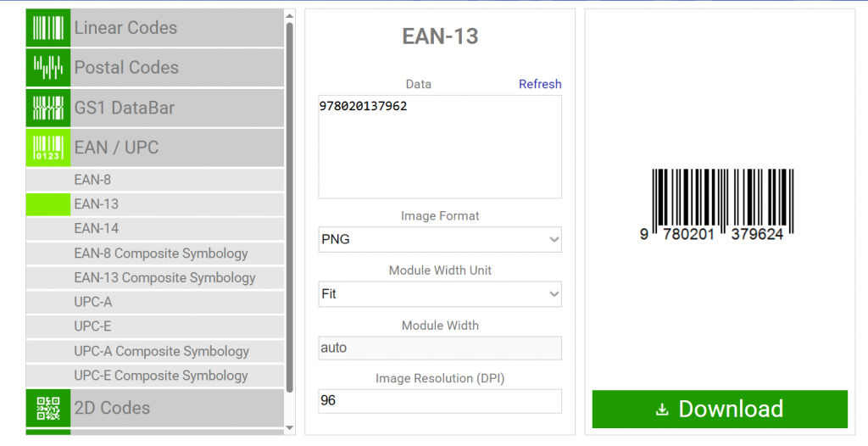
Task: Click the generated barcode preview image
Action: point(719,203)
